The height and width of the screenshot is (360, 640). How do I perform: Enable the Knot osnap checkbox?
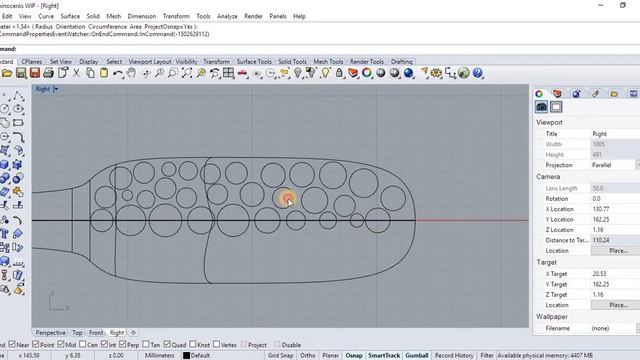tap(193, 344)
